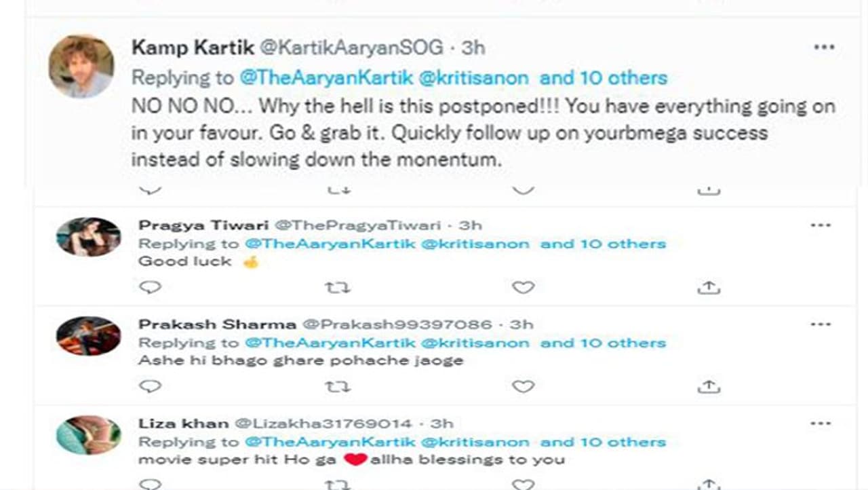This screenshot has width=868, height=490.
Task: Show 'and 10 others' in Prakash Sharma's reply
Action: [x=603, y=343]
